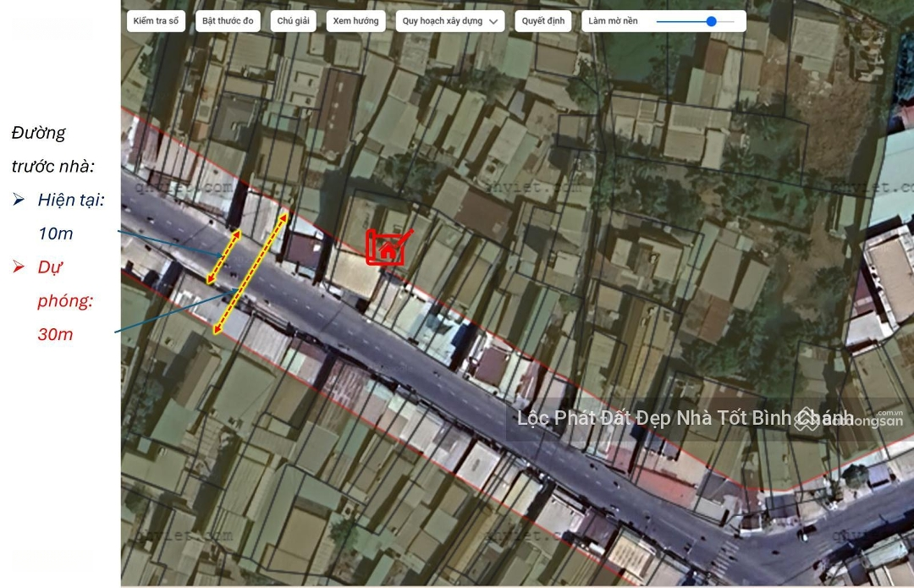Click the batdongsan logo watermark
This screenshot has height=588, width=914.
(x=849, y=418)
